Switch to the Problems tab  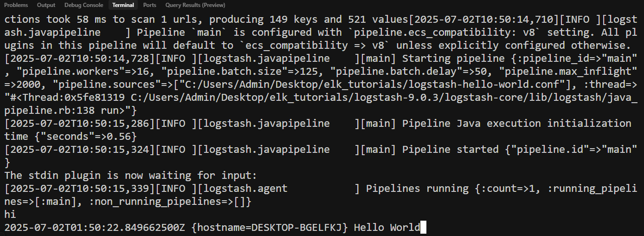16,5
